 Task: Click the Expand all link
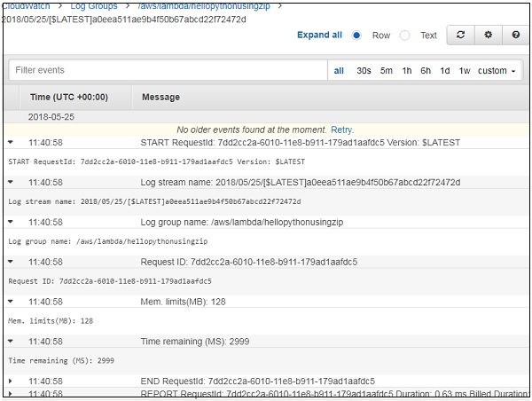pyautogui.click(x=319, y=35)
